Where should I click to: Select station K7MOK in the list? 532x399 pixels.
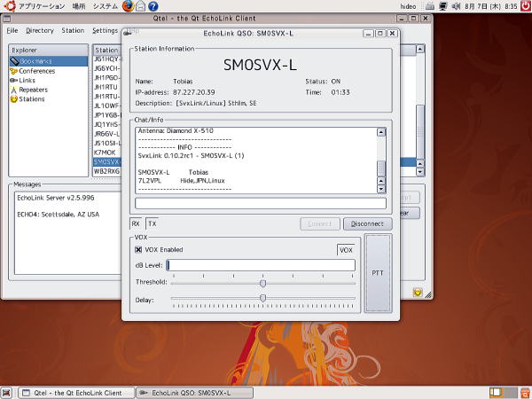click(x=105, y=153)
